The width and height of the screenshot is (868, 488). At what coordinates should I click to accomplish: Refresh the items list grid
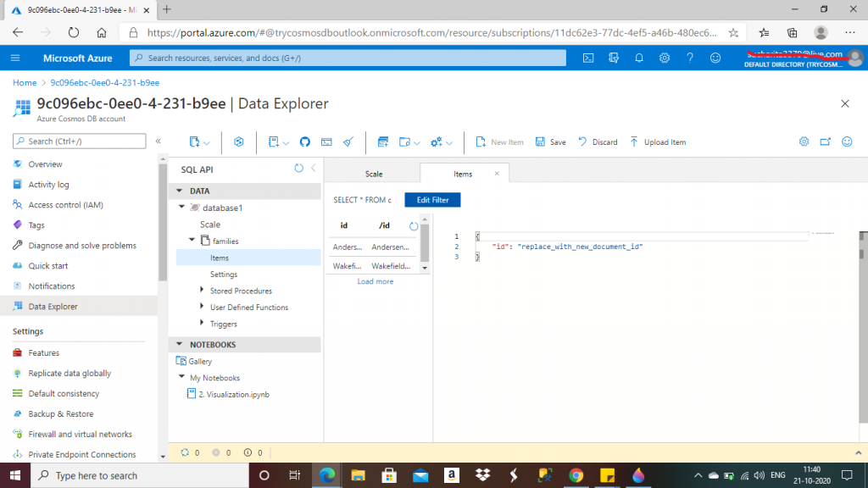point(414,226)
